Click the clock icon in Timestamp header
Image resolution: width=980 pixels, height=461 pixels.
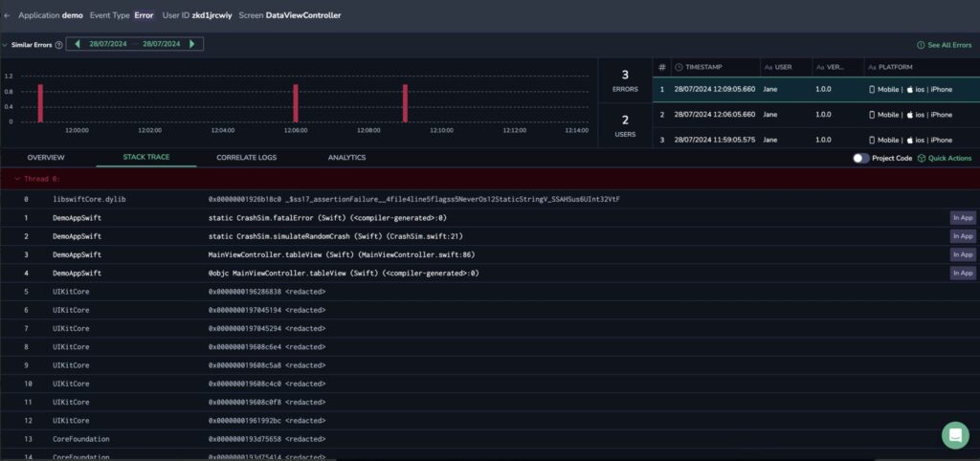[679, 67]
